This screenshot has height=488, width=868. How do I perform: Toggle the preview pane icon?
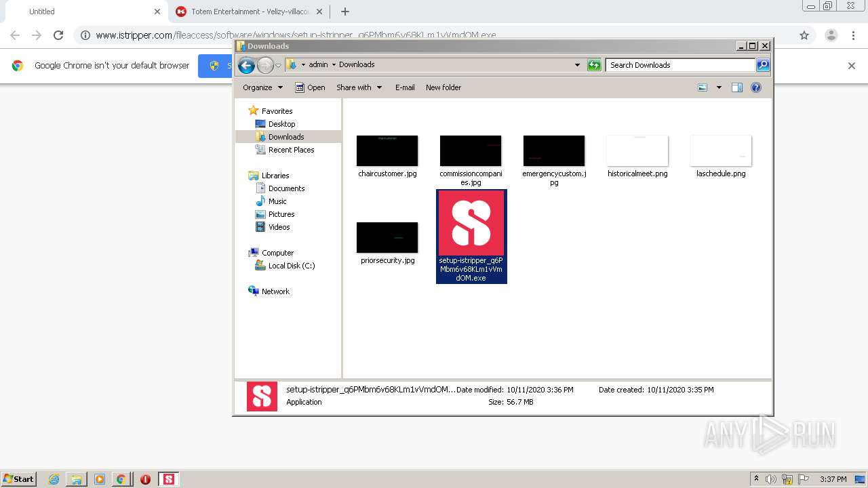737,87
